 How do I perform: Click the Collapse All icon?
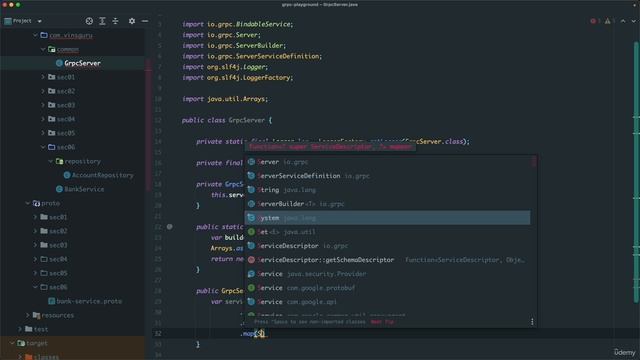pyautogui.click(x=116, y=21)
